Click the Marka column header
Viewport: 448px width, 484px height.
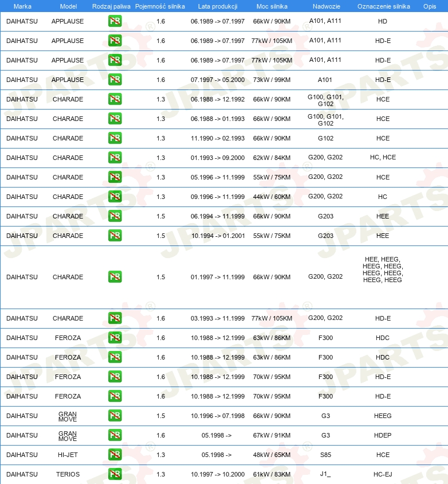coord(22,6)
